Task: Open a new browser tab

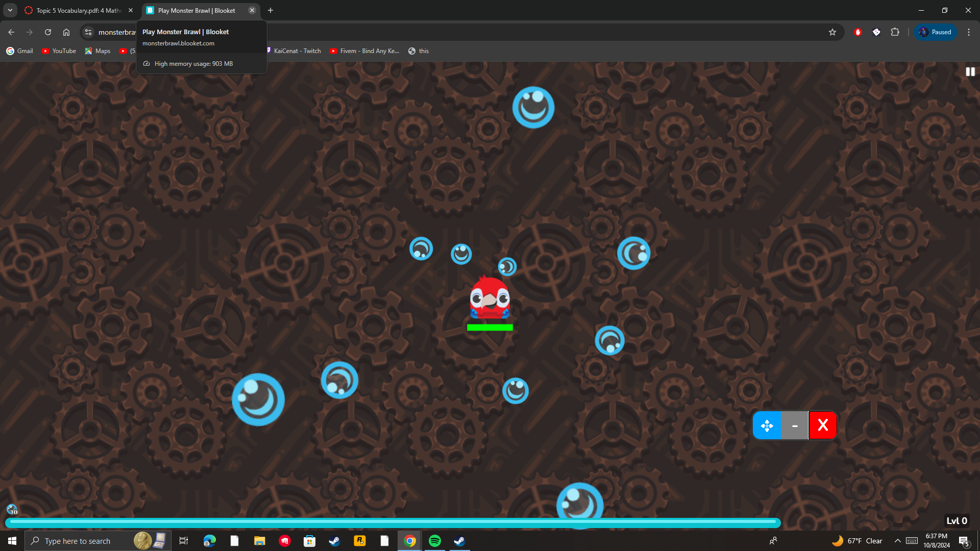Action: point(271,10)
